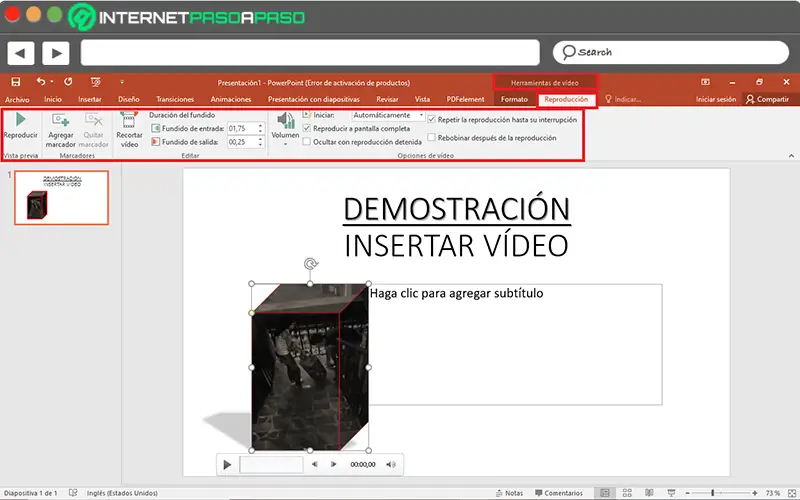Toggle Reproducir a pantalla completa checkbox
The image size is (800, 500).
coord(307,129)
